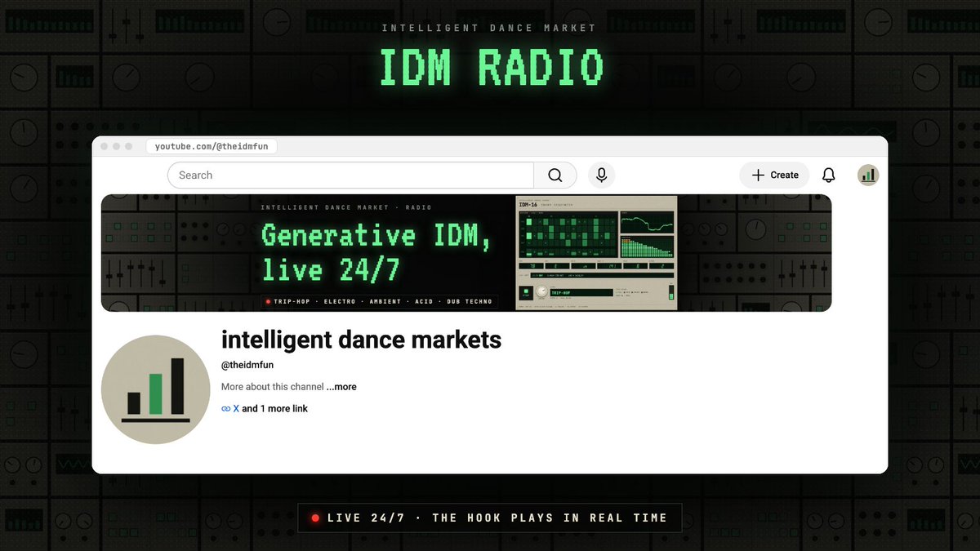
Task: Click TRIP-HOP genre label in banner
Action: pyautogui.click(x=292, y=301)
